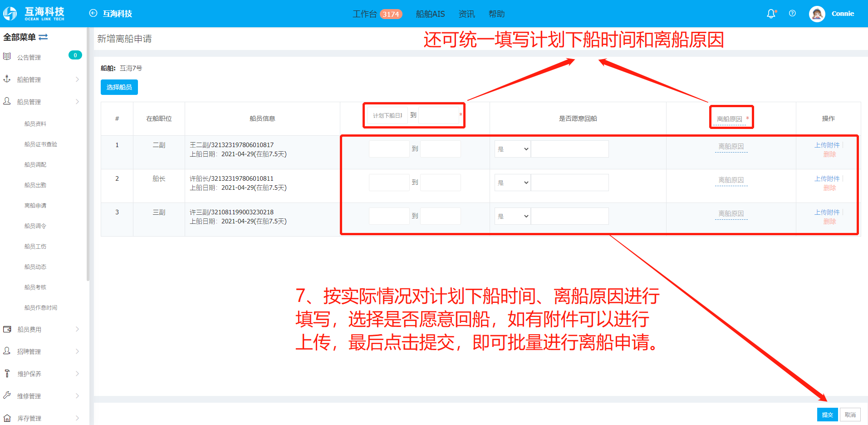Open the 是否愿意回船 dropdown for 王二副
Screen dimensions: 868x425
[x=513, y=149]
